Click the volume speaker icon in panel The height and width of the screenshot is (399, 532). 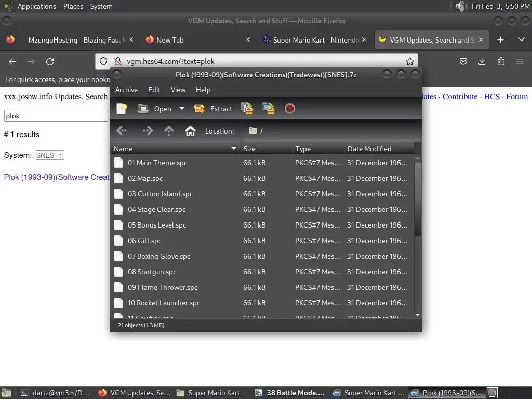[x=460, y=6]
